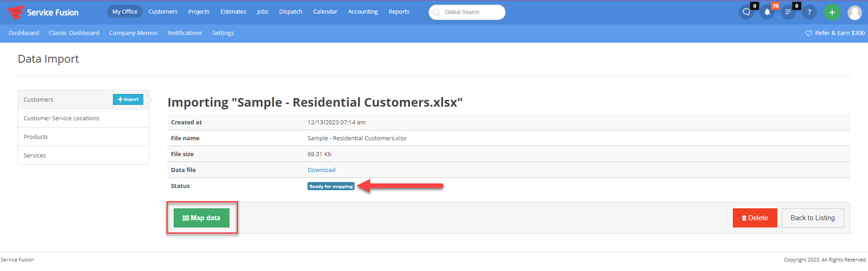The image size is (868, 271).
Task: Open the Settings sub-tab
Action: [x=223, y=33]
